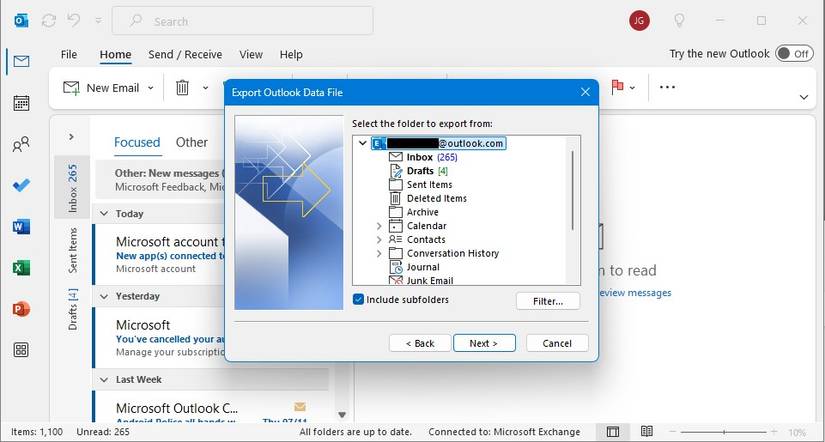The width and height of the screenshot is (825, 442).
Task: Collapse the outlook.com account node
Action: pos(361,143)
